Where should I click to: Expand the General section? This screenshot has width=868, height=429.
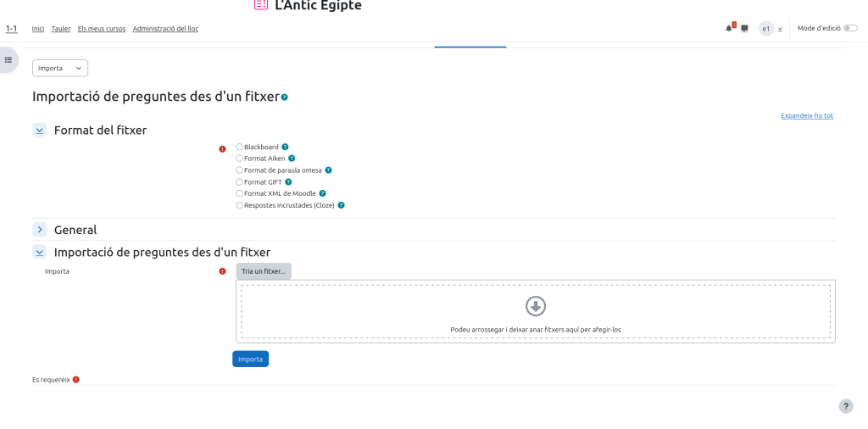(40, 230)
